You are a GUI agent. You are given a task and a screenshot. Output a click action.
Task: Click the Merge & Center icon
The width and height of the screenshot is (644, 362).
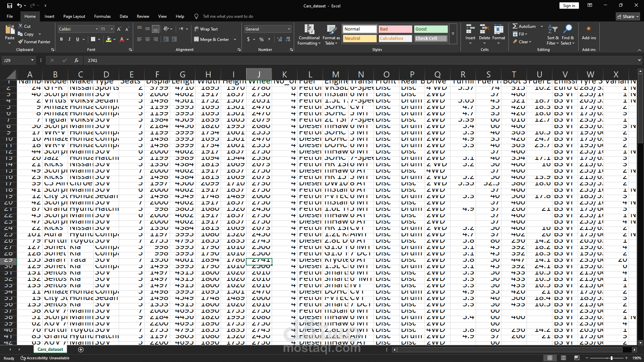(x=197, y=39)
